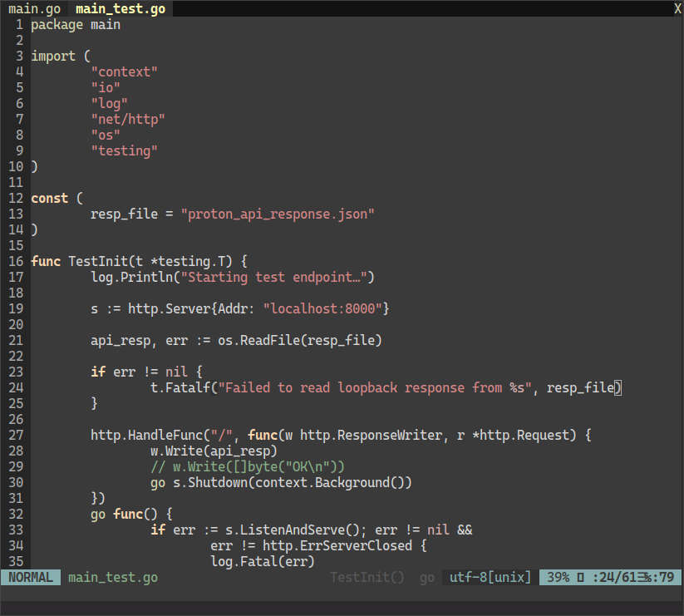
Task: Click the utf-8[unix] encoding indicator
Action: click(490, 577)
